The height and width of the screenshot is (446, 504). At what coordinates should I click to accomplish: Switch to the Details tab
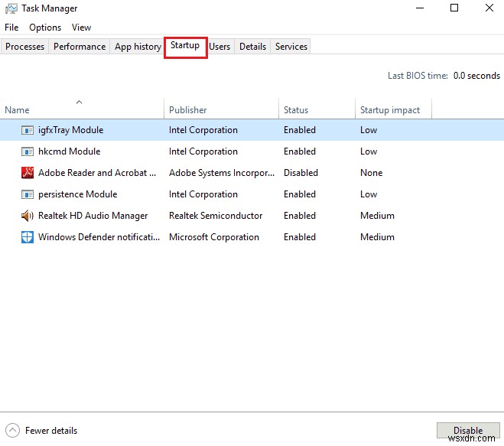pyautogui.click(x=252, y=47)
